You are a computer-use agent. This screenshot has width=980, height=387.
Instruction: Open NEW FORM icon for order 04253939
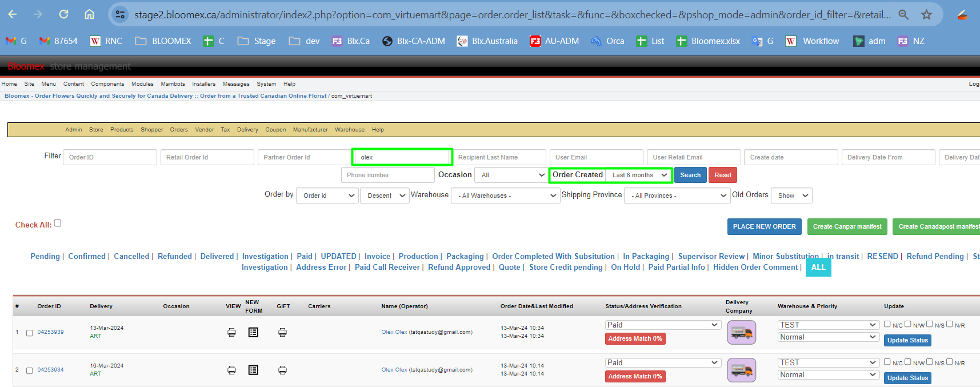[x=253, y=332]
